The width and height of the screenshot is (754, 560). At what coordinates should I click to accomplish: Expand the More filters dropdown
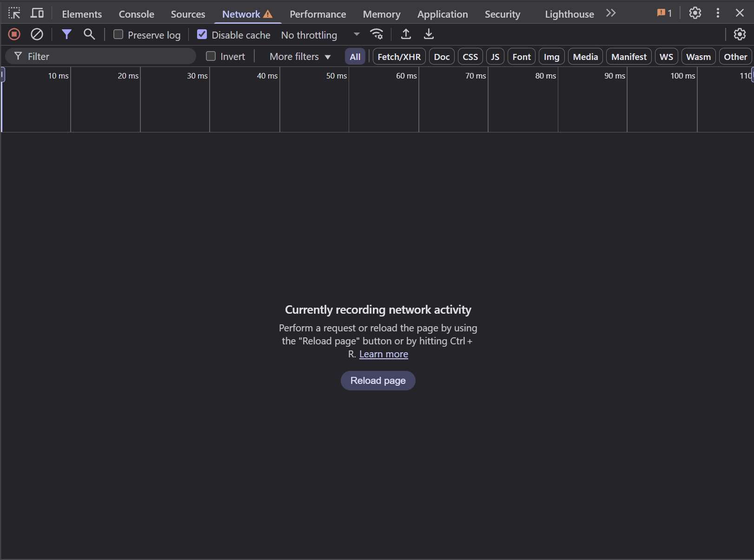(300, 57)
